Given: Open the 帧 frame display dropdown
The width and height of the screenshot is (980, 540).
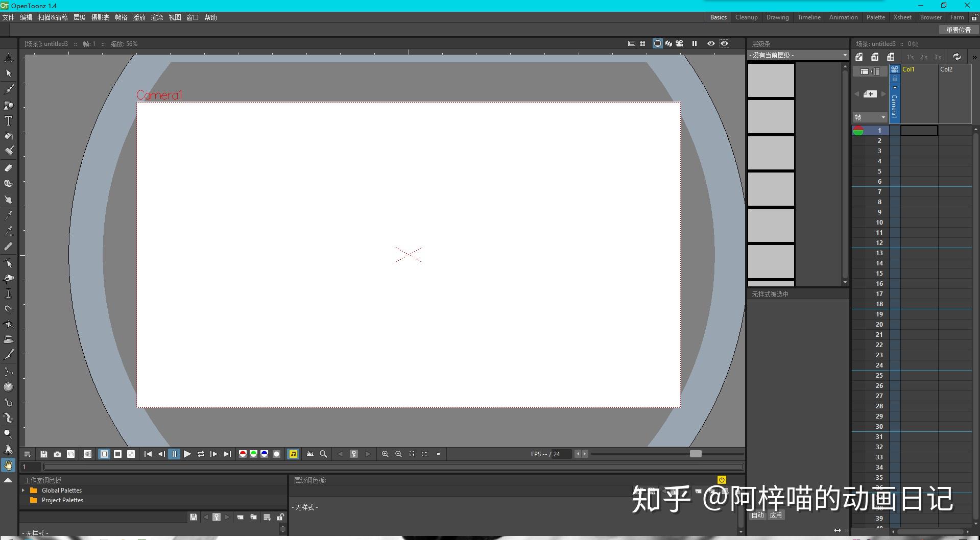Looking at the screenshot, I should click(869, 117).
